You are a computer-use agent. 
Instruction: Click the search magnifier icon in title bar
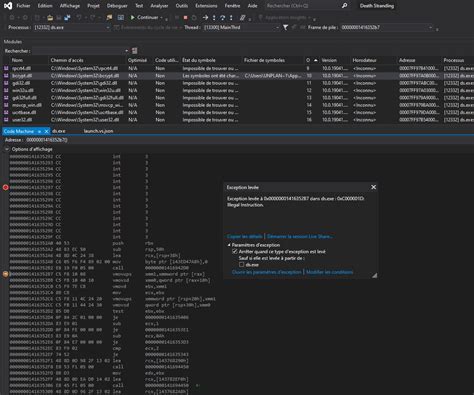pos(345,6)
